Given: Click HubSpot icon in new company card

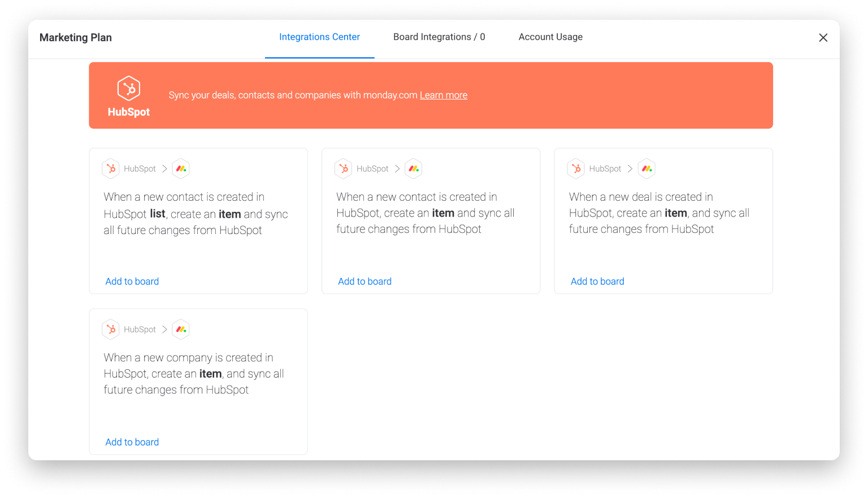Looking at the screenshot, I should click(x=111, y=329).
